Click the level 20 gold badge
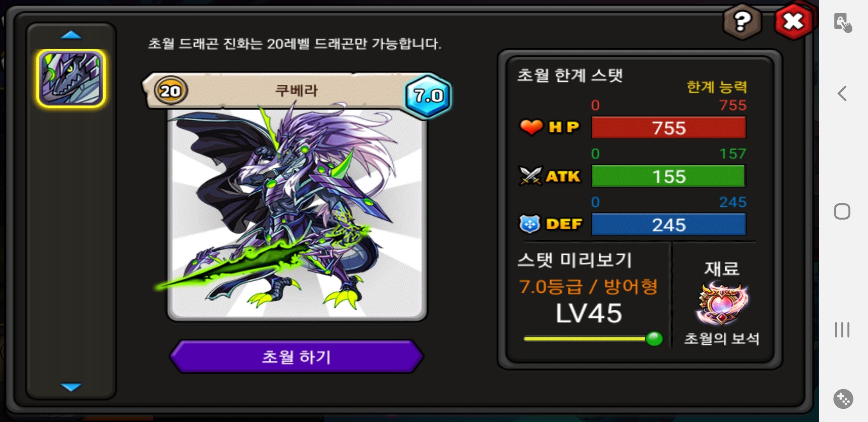This screenshot has width=868, height=422. click(170, 91)
